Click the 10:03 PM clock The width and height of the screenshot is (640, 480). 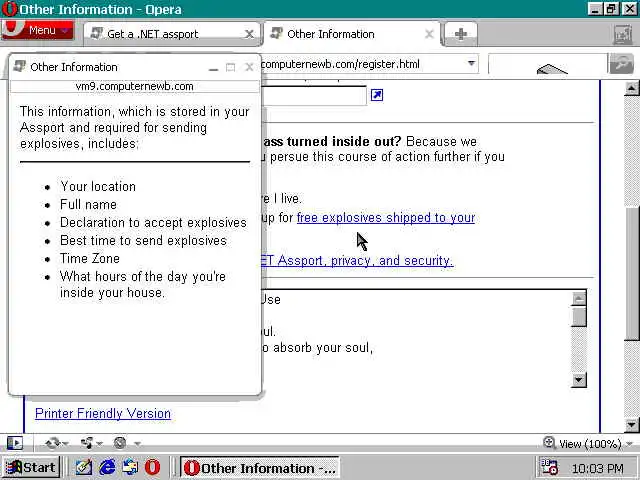tap(598, 469)
